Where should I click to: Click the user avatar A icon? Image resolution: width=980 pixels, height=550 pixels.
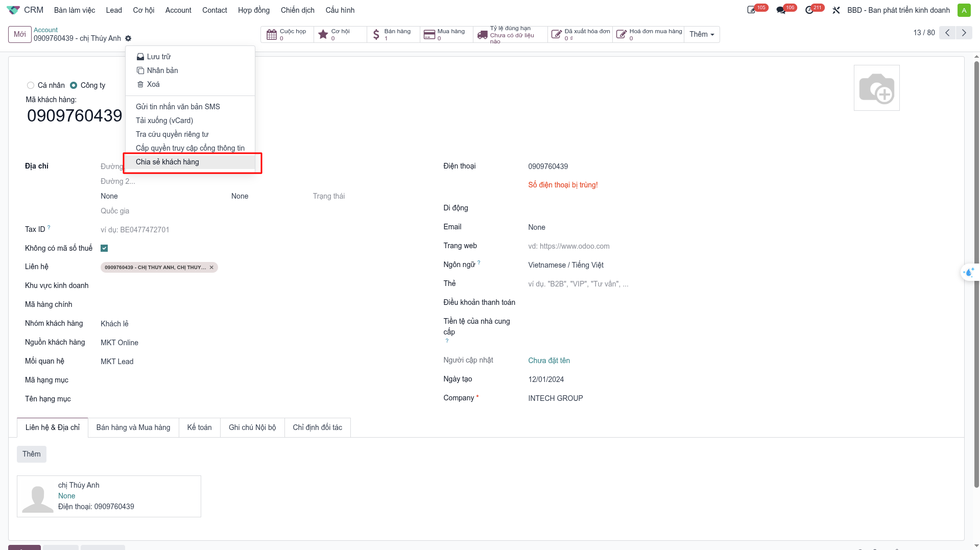[964, 10]
